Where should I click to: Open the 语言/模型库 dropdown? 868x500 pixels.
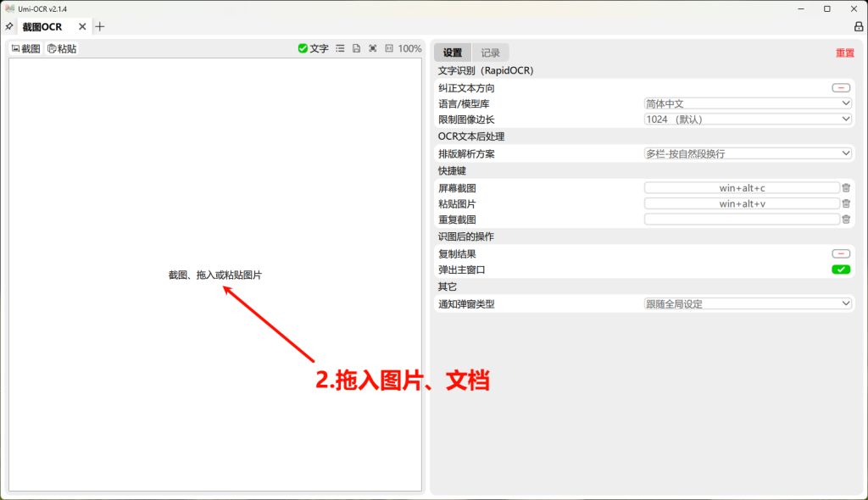pyautogui.click(x=748, y=103)
